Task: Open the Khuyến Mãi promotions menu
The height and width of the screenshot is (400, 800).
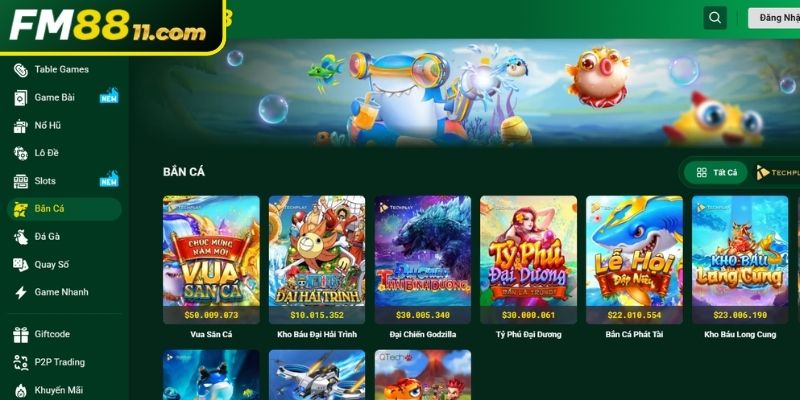Action: 49,390
